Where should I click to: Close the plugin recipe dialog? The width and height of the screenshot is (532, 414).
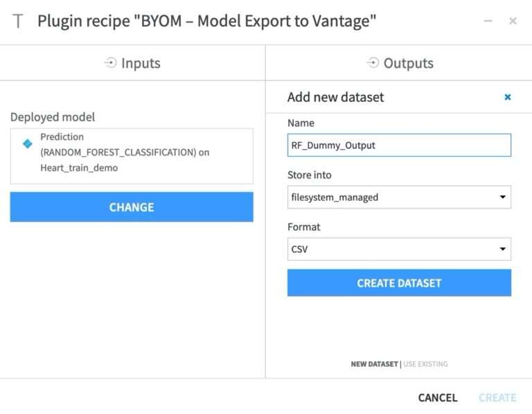(x=513, y=21)
